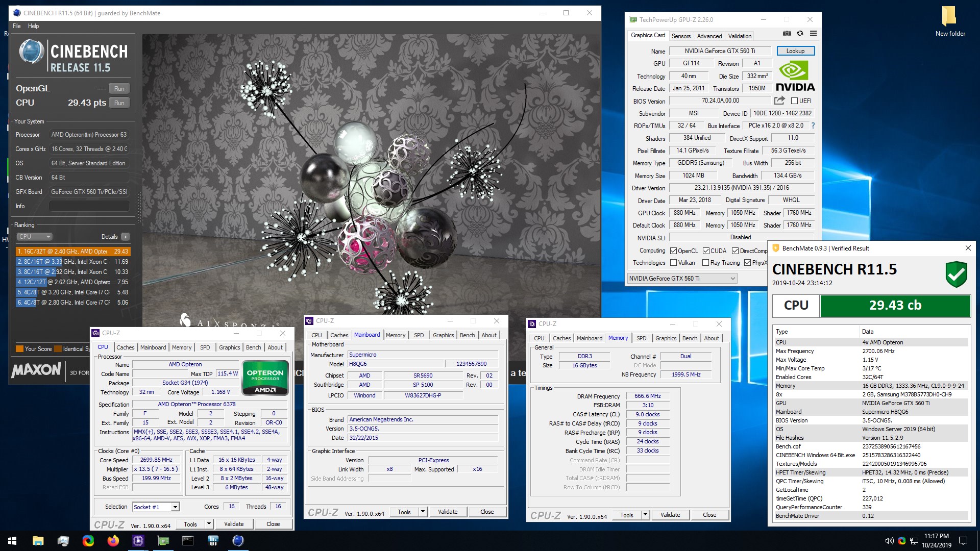Toggle the Ray Tracing checkbox in GPU-Z
Viewport: 980px width, 551px height.
(705, 263)
